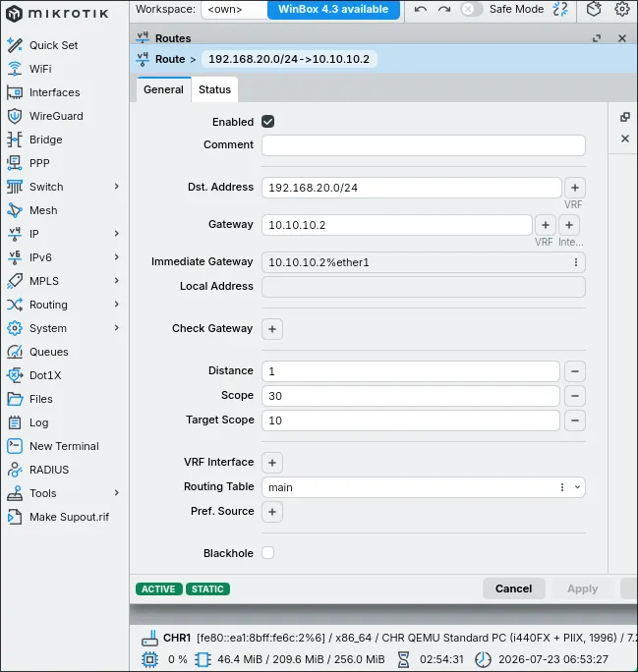Image resolution: width=638 pixels, height=672 pixels.
Task: Add a VRF Interface value
Action: click(272, 463)
